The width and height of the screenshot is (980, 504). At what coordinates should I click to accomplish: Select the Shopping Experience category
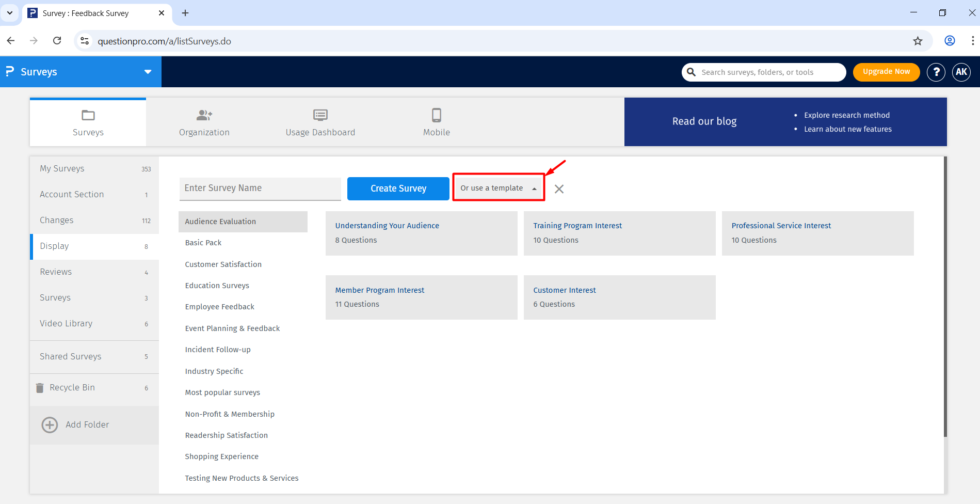tap(243, 456)
